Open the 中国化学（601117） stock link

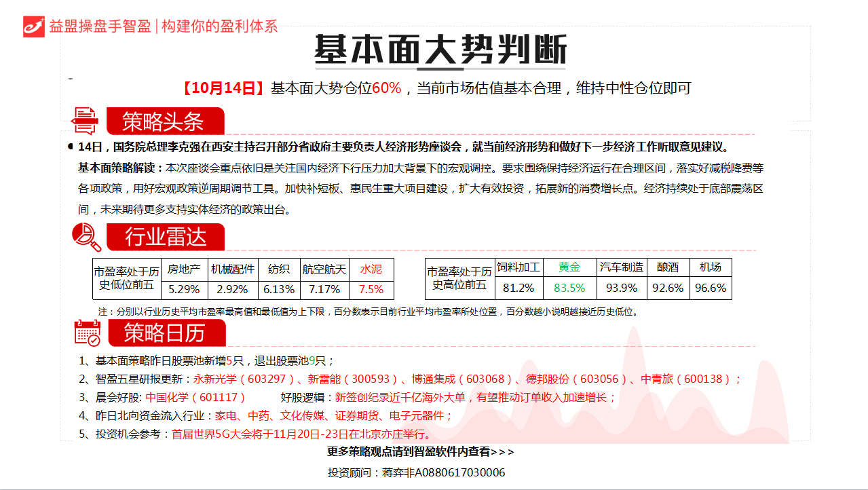195,398
